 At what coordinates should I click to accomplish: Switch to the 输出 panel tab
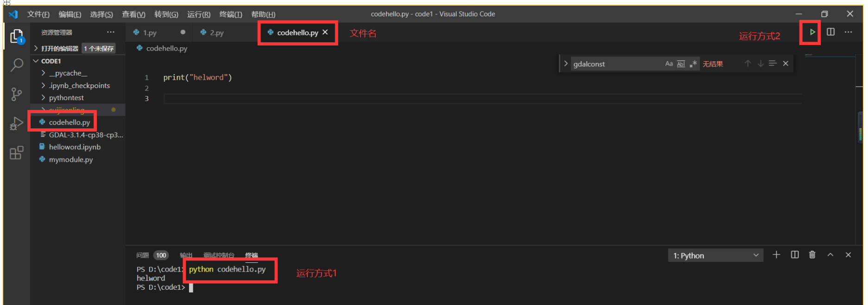[x=186, y=255]
